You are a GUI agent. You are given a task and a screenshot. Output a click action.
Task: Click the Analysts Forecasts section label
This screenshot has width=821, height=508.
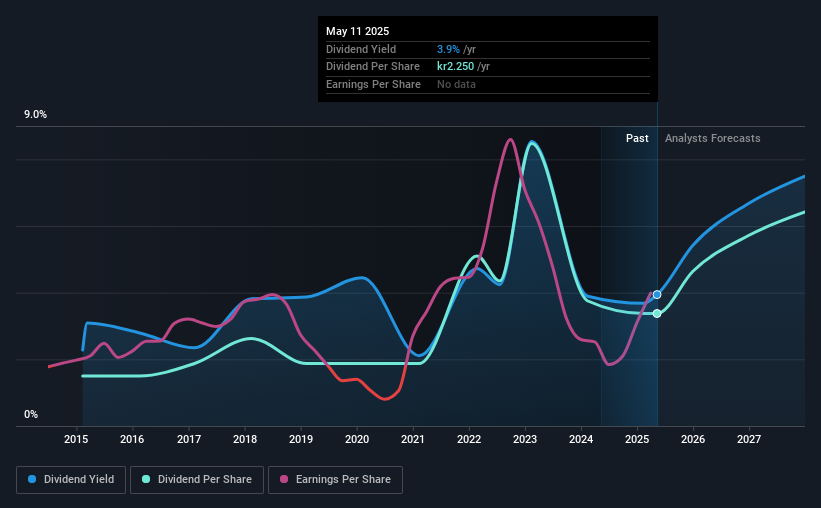pos(713,138)
